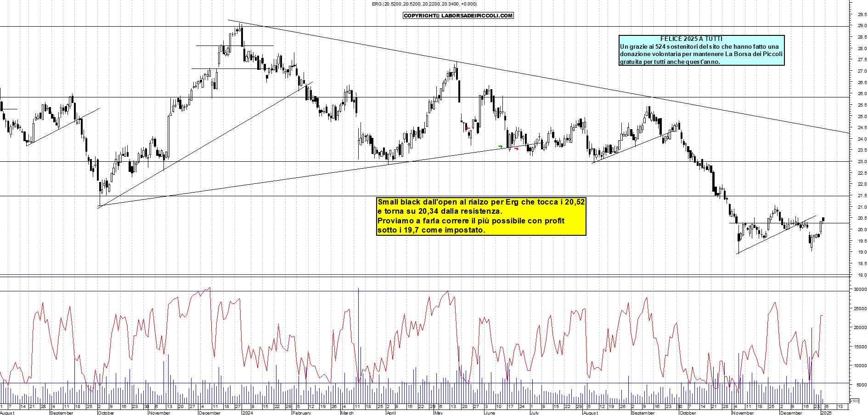Click the 30000 volume axis label
Screen dimensions: 868x415
(860, 290)
